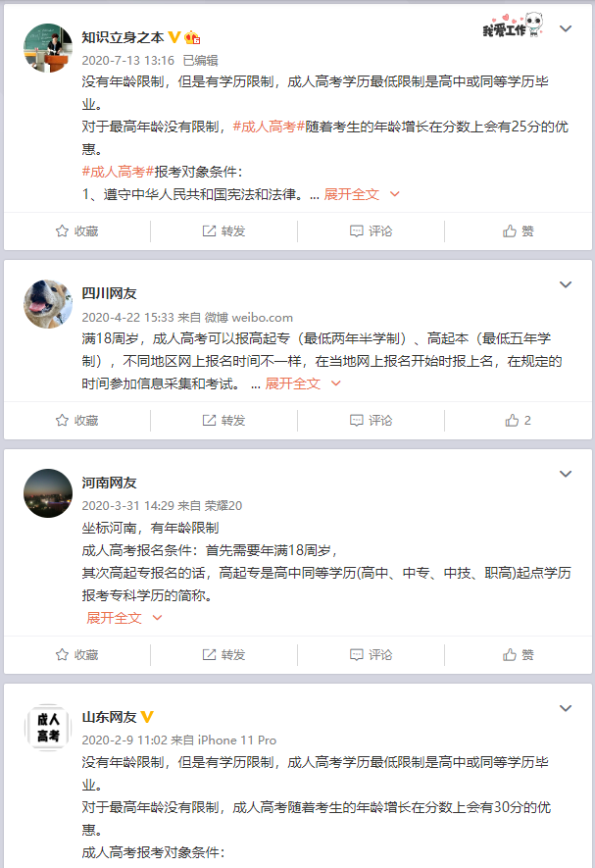Click the repost icon on 河南网友's post
The image size is (595, 868).
(209, 654)
